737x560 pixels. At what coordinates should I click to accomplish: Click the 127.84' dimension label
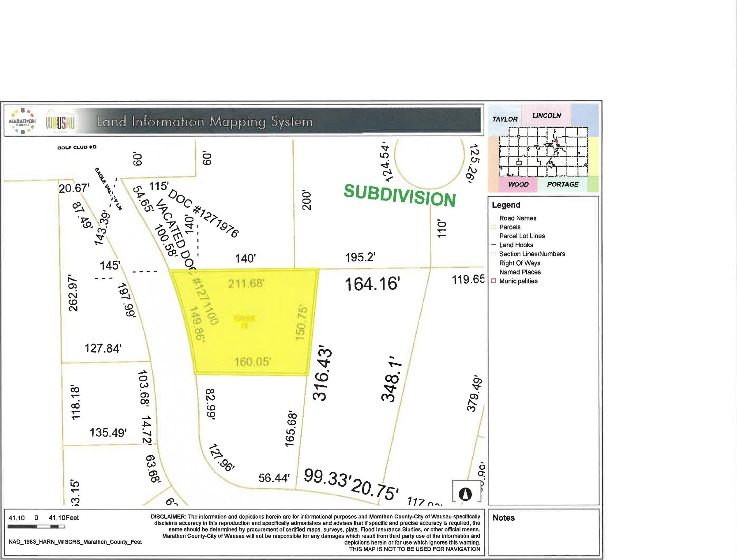point(103,348)
